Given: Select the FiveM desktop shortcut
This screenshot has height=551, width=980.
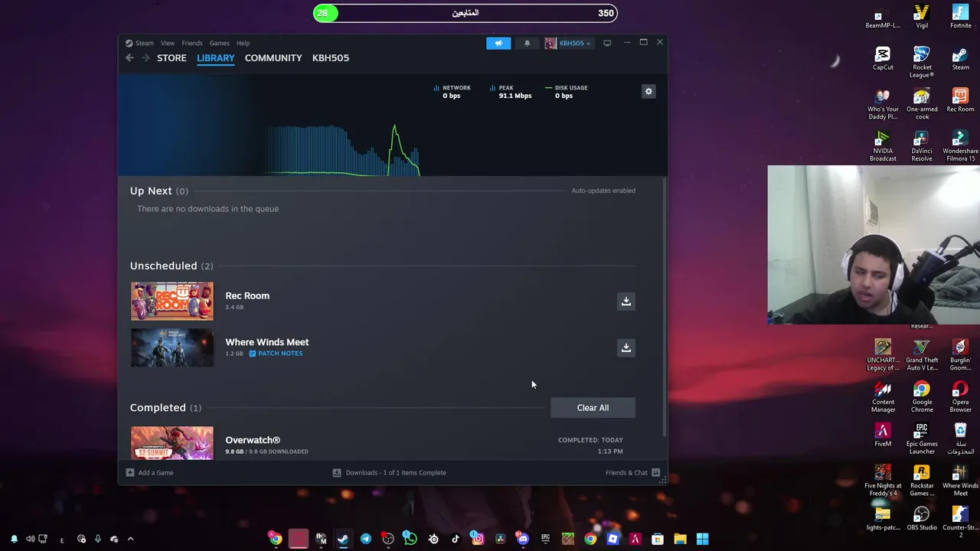Looking at the screenshot, I should coord(883,435).
